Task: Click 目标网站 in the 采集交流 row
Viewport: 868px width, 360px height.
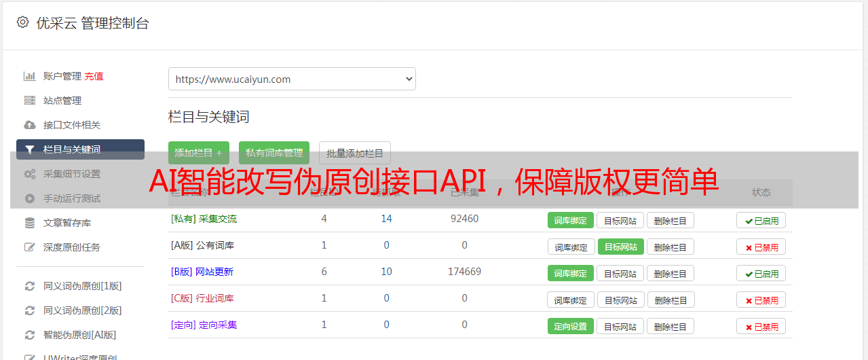Action: click(x=620, y=220)
